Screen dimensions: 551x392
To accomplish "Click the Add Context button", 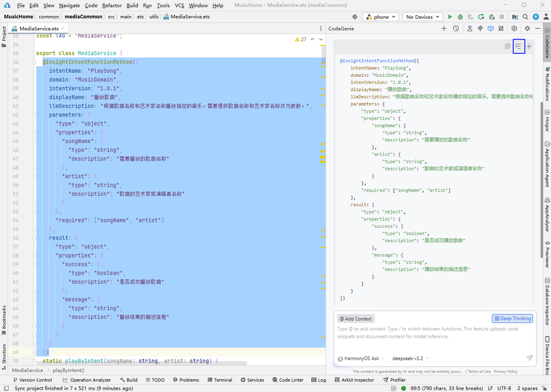I will coord(356,319).
